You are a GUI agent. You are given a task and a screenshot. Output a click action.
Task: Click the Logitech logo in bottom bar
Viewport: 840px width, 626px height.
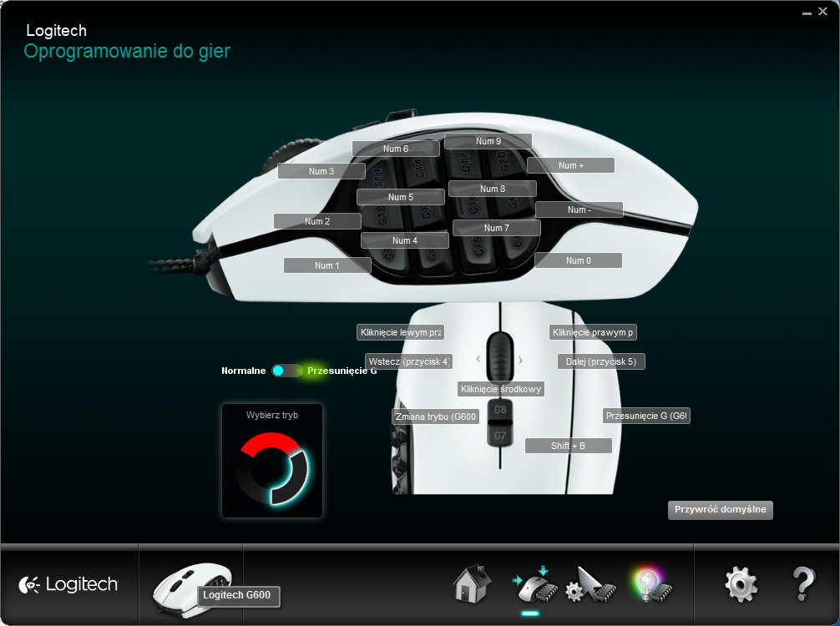pyautogui.click(x=68, y=584)
